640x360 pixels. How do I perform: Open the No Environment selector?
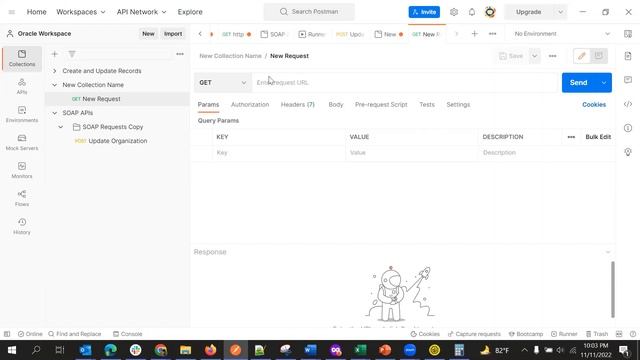pyautogui.click(x=562, y=34)
